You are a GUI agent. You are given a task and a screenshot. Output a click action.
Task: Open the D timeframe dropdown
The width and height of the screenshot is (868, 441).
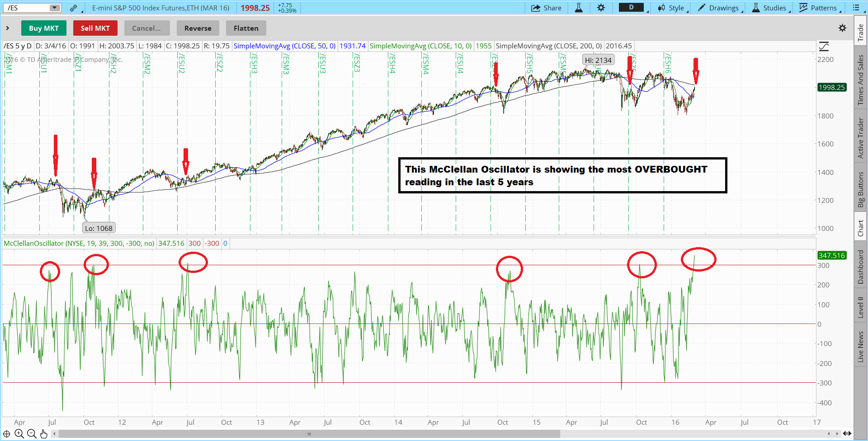633,8
